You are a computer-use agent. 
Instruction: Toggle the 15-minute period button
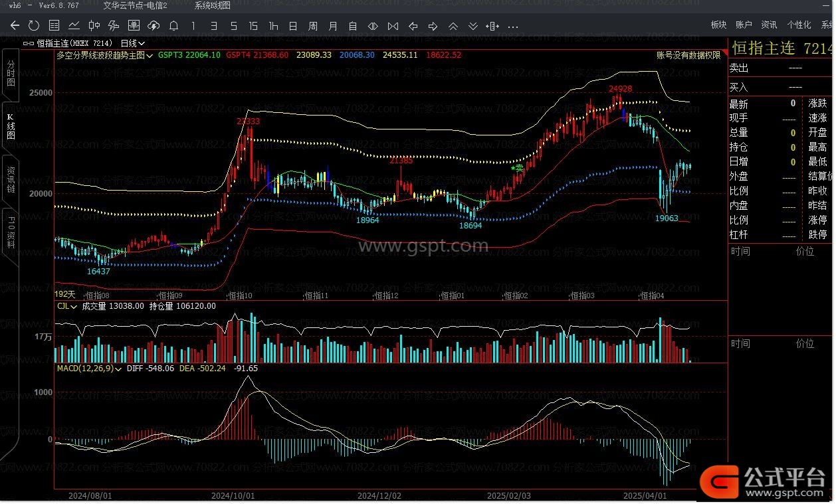point(253,26)
